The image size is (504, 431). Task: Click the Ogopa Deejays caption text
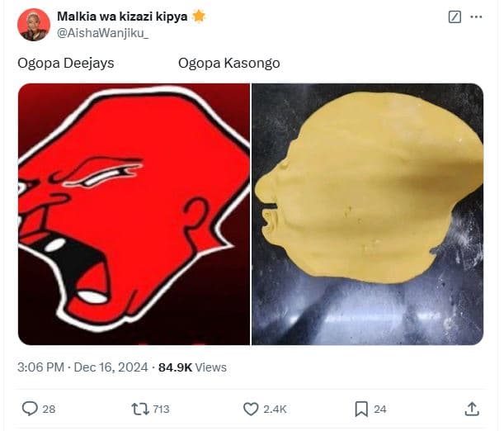[66, 63]
